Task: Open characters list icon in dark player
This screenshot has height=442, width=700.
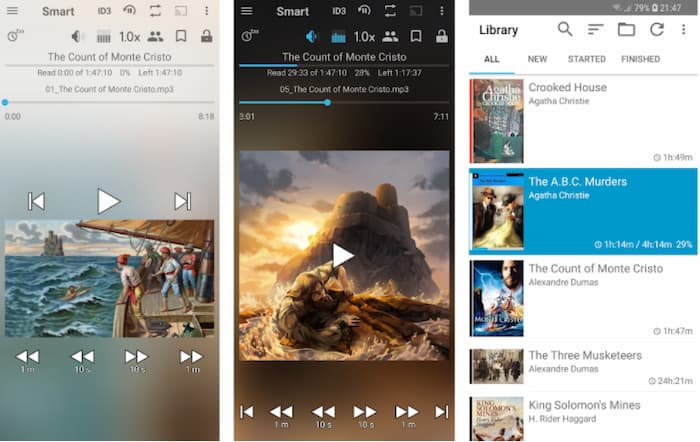Action: tap(390, 37)
